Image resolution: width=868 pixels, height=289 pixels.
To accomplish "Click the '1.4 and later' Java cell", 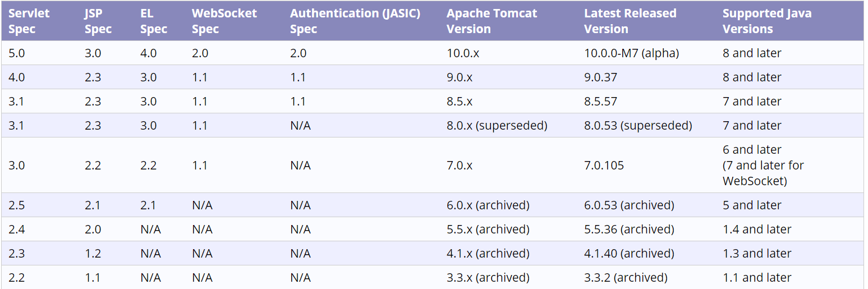I will (x=757, y=230).
